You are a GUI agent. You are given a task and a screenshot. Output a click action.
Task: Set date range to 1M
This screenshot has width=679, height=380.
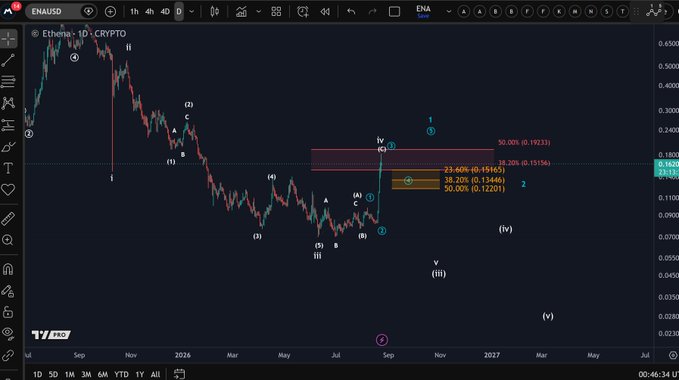click(70, 374)
